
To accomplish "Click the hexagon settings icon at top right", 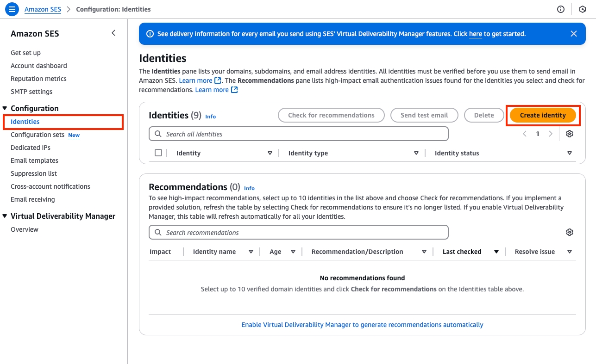I will tap(583, 9).
